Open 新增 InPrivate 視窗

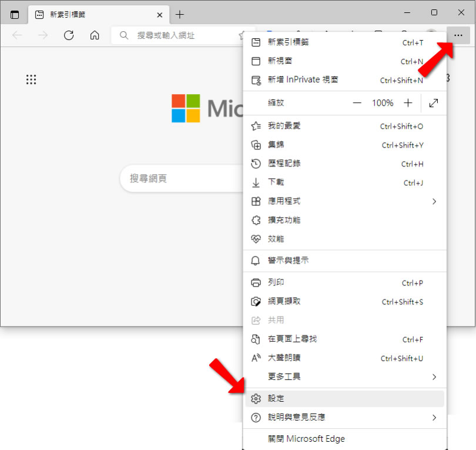(345, 80)
